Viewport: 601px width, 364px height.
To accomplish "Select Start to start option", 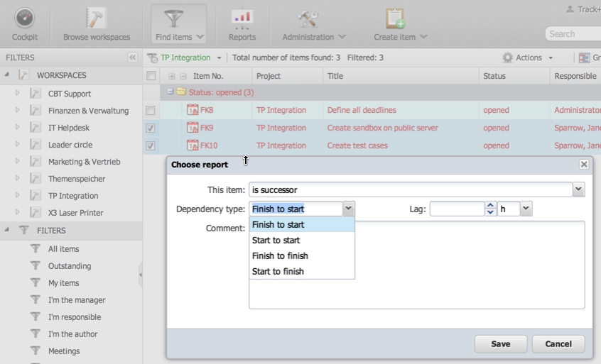I will point(276,241).
